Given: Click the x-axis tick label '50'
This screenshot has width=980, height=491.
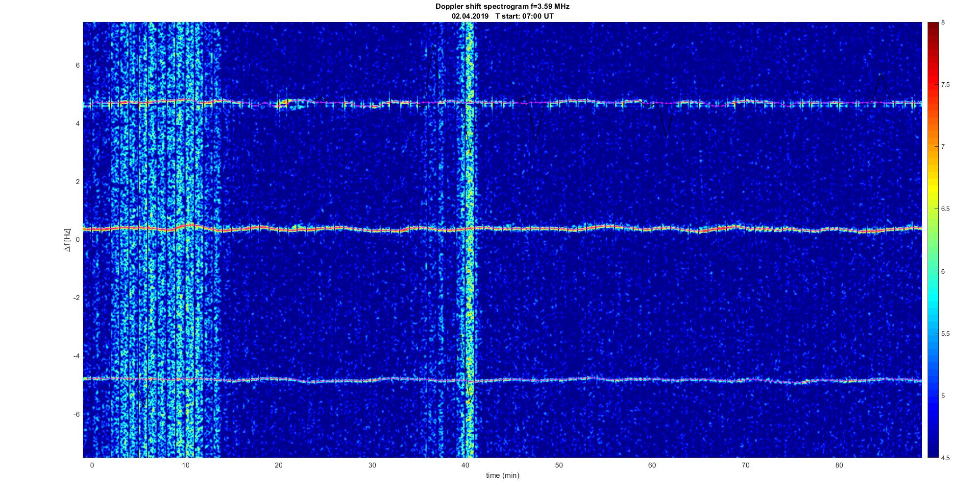Looking at the screenshot, I should (x=559, y=466).
